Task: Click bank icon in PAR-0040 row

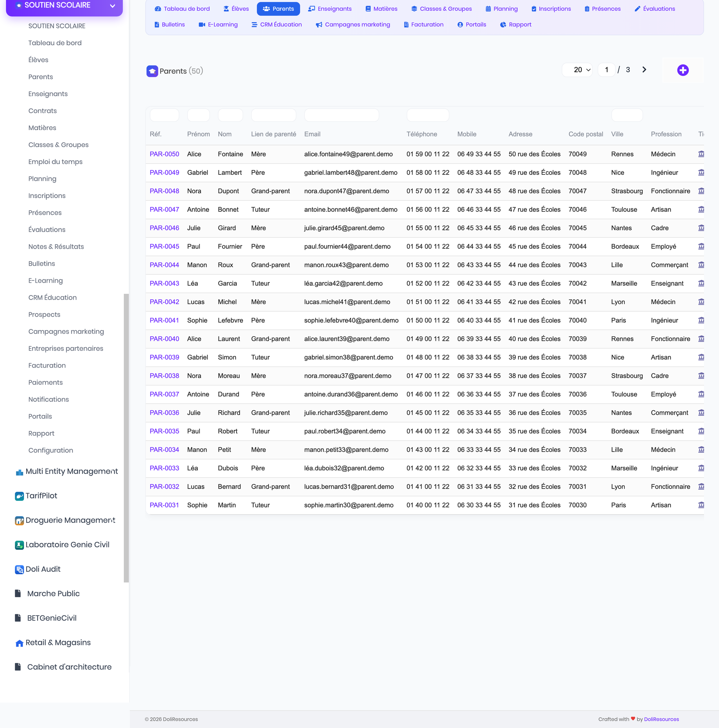Action: (701, 339)
